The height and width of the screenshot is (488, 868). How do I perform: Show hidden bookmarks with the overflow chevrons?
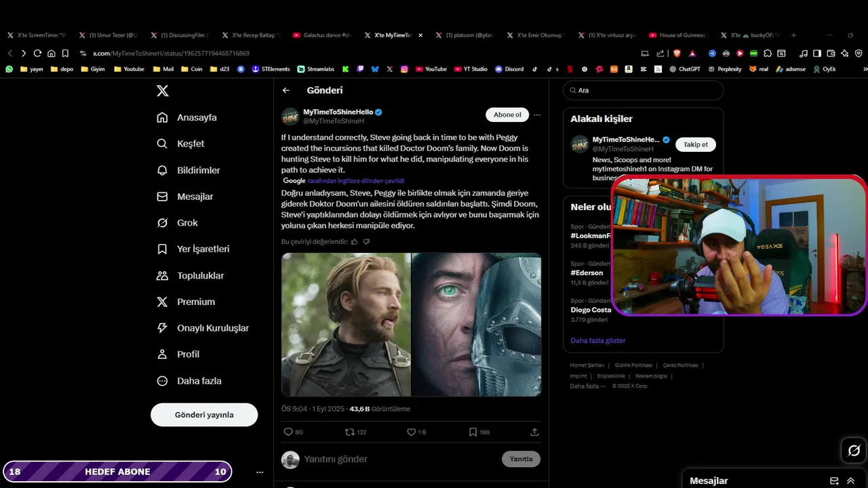point(865,69)
